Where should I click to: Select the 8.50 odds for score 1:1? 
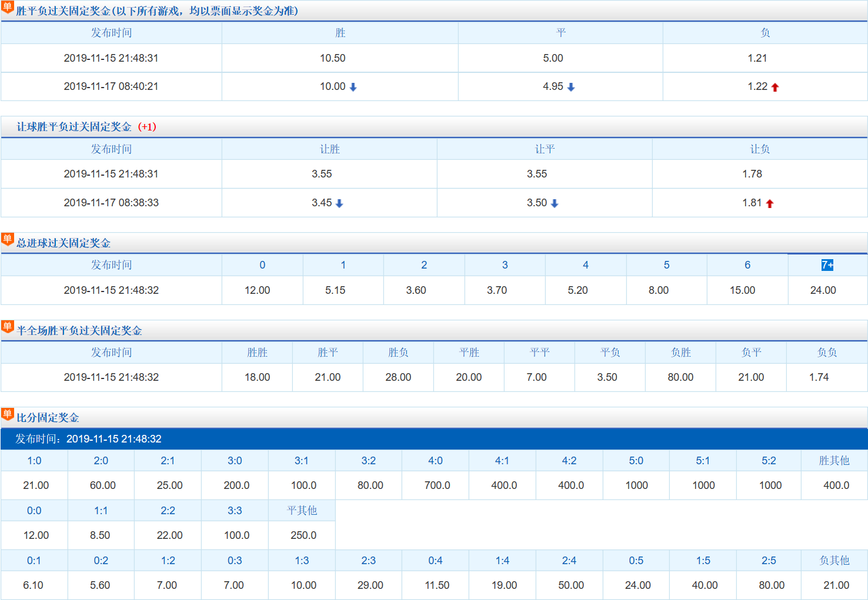point(100,535)
